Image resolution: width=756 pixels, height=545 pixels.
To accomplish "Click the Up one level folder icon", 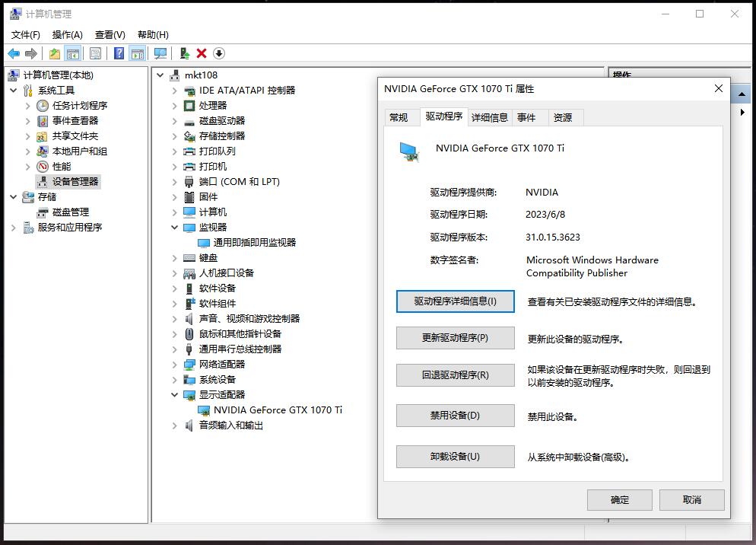I will point(55,53).
